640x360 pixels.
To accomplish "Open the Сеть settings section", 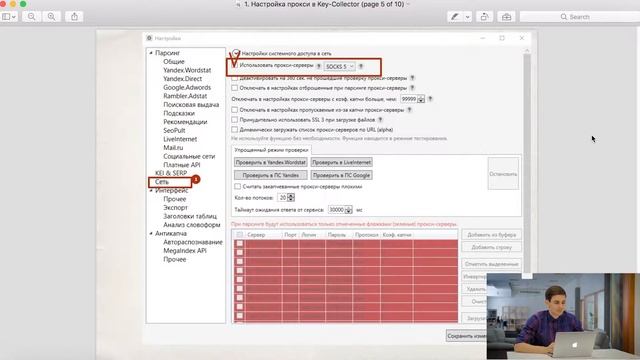I will (162, 182).
